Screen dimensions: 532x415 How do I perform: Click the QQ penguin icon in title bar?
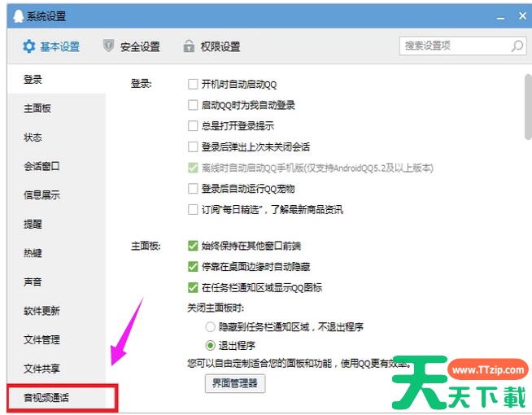pos(19,16)
